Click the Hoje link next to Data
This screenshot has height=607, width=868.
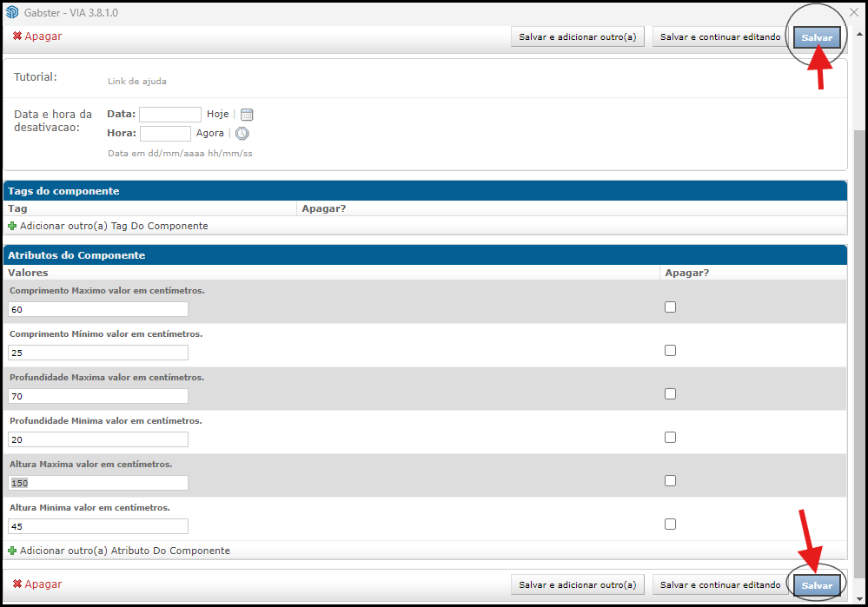coord(217,115)
